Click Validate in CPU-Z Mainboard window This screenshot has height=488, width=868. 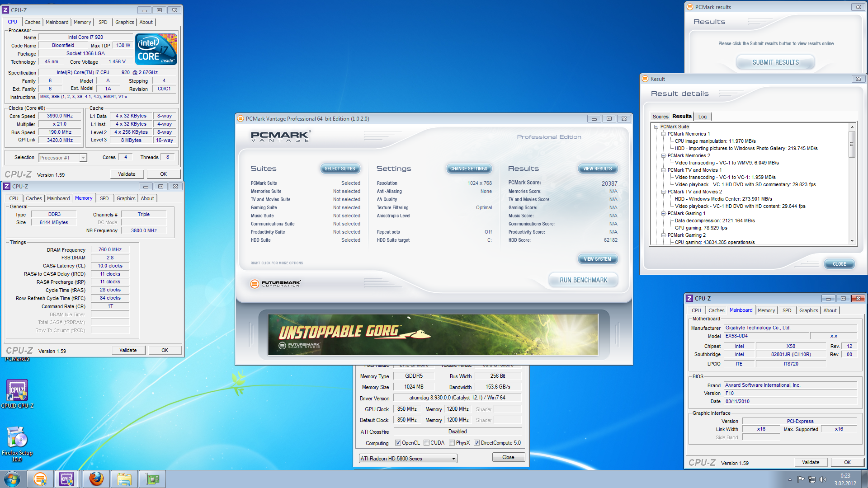point(811,462)
